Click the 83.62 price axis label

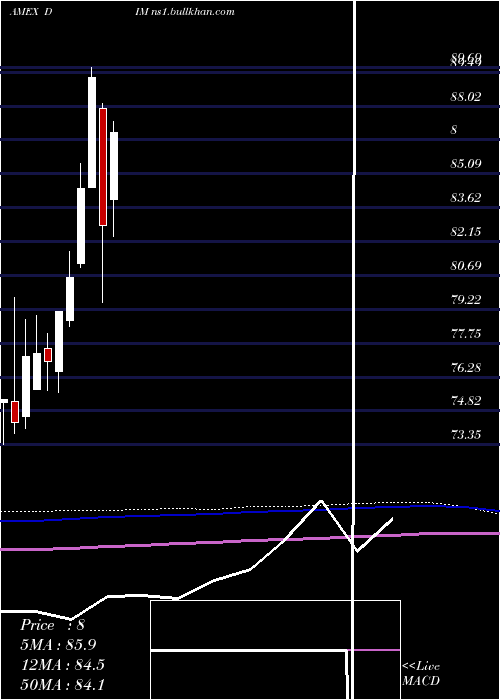click(x=466, y=197)
